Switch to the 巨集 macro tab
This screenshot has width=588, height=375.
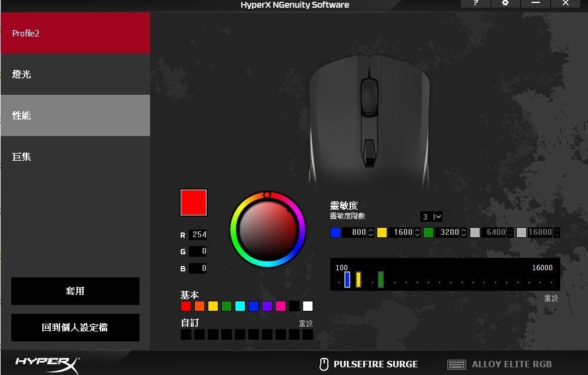[75, 157]
